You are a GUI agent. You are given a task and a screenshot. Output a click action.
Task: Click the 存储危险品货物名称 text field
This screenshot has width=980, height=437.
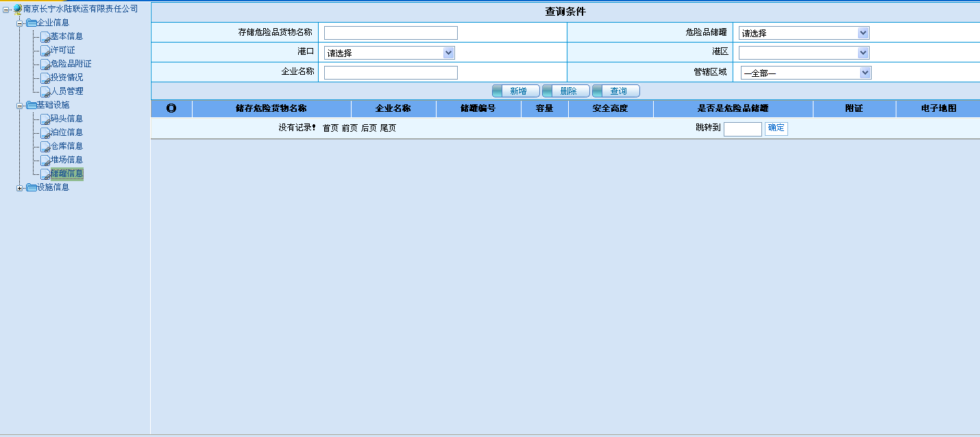pos(390,33)
